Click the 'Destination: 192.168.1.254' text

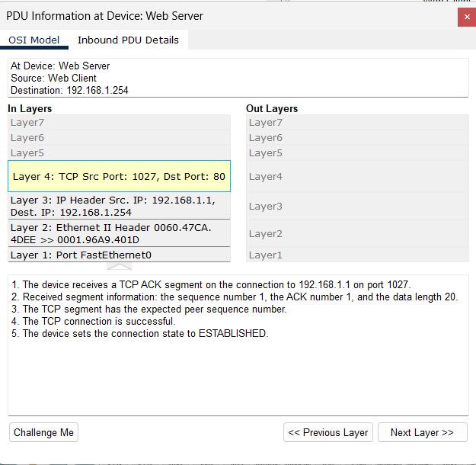pos(69,90)
